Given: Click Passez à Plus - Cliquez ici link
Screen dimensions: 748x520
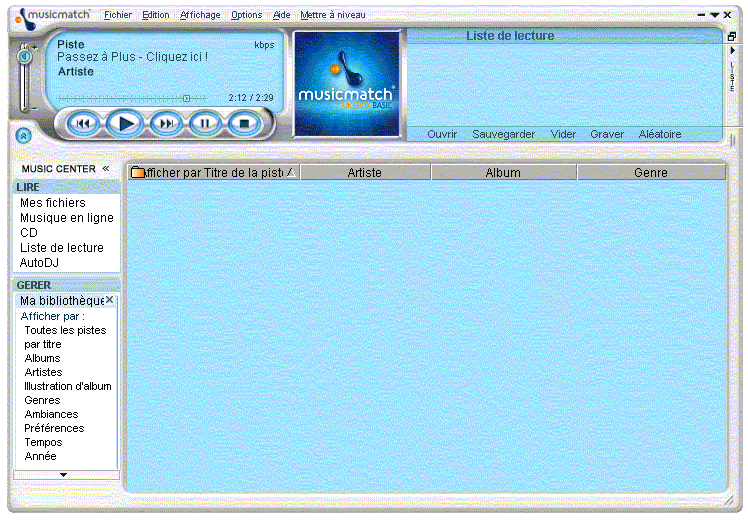Looking at the screenshot, I should point(132,57).
